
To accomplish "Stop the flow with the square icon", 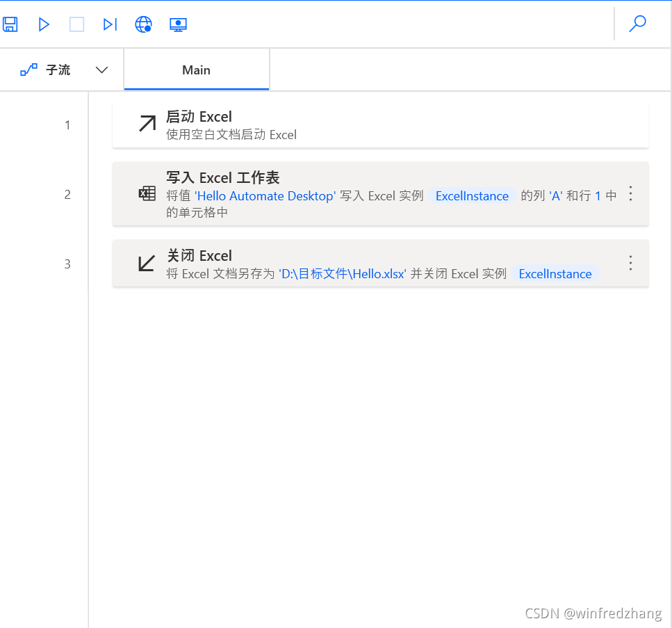I will tap(76, 24).
